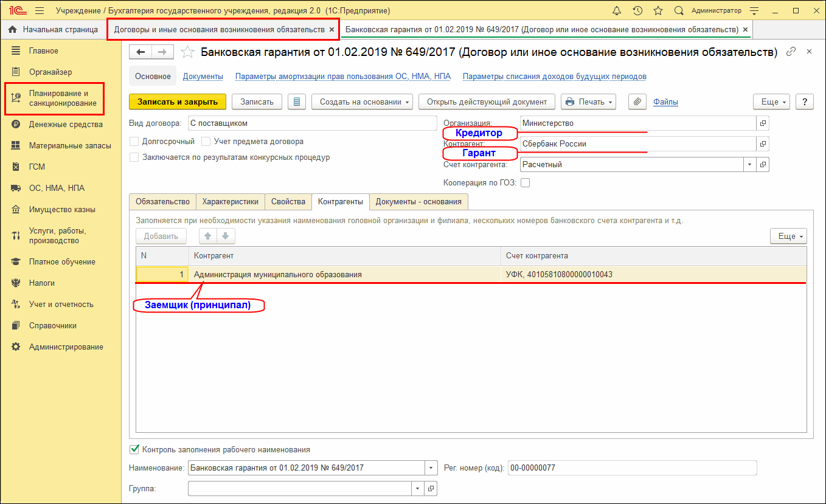This screenshot has width=826, height=504.
Task: Switch to Документы - основания tab
Action: click(418, 202)
